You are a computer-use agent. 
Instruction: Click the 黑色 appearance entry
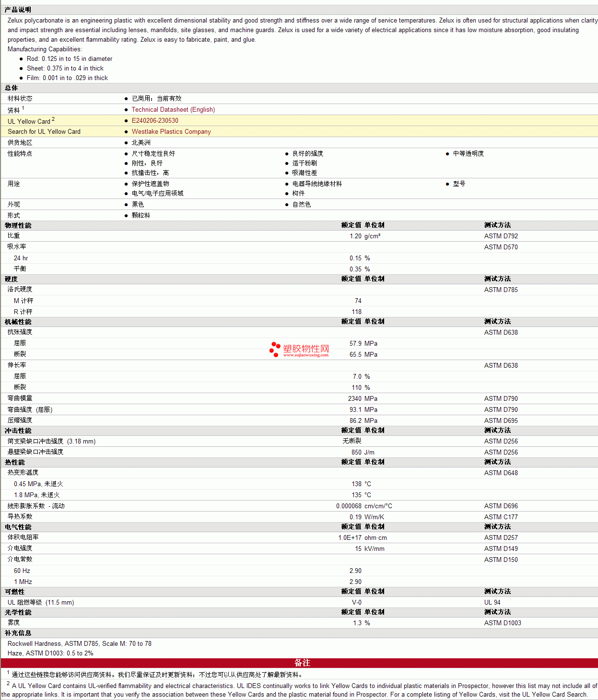pos(138,204)
